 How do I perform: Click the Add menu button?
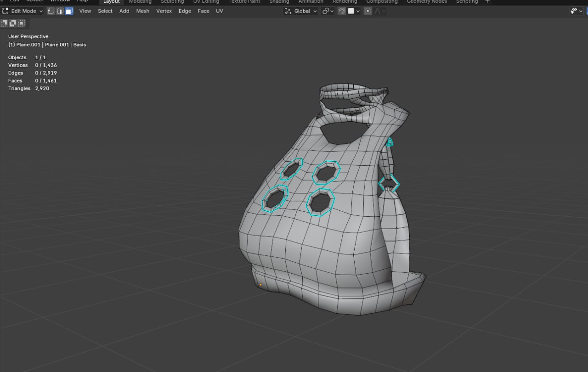click(124, 11)
